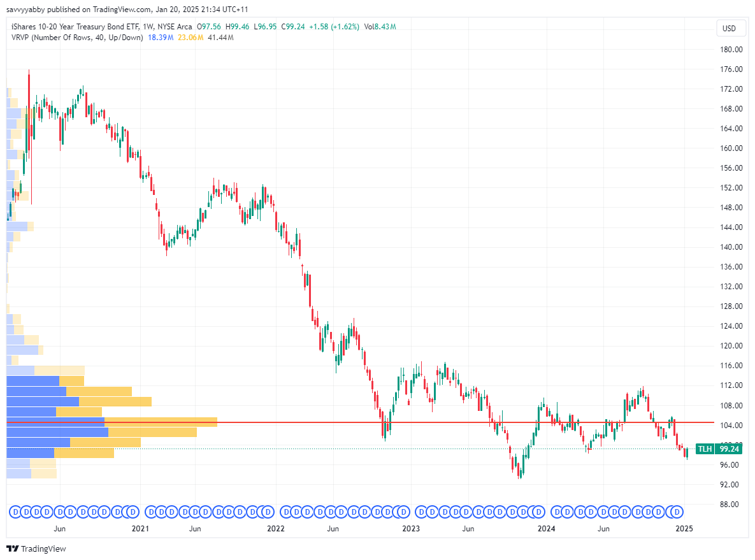755x560 pixels.
Task: Click the last dividend D marker before 2025
Action: click(677, 512)
